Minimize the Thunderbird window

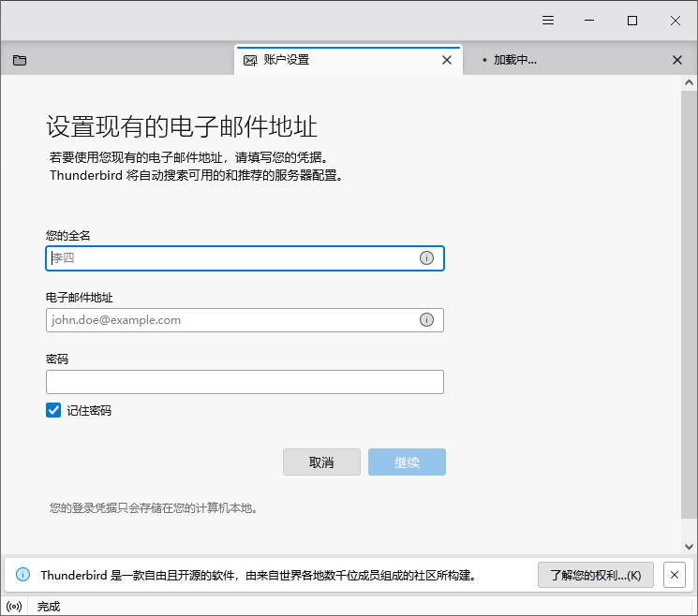point(589,21)
